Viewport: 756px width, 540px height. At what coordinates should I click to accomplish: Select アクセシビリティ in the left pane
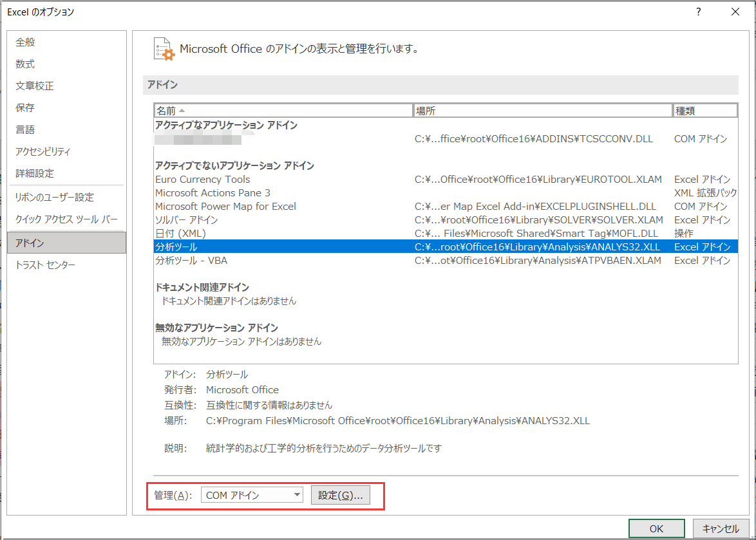pos(43,152)
